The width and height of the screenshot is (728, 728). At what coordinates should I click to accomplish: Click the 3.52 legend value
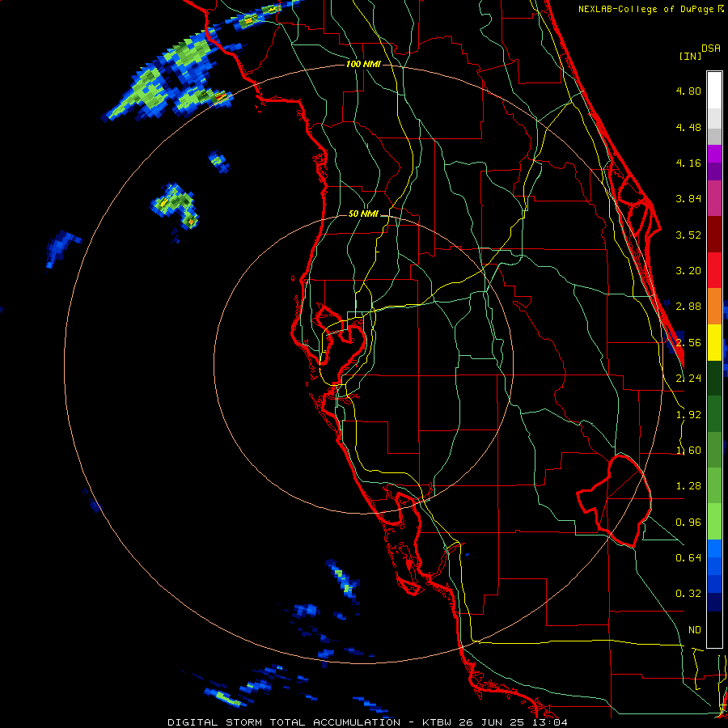688,235
